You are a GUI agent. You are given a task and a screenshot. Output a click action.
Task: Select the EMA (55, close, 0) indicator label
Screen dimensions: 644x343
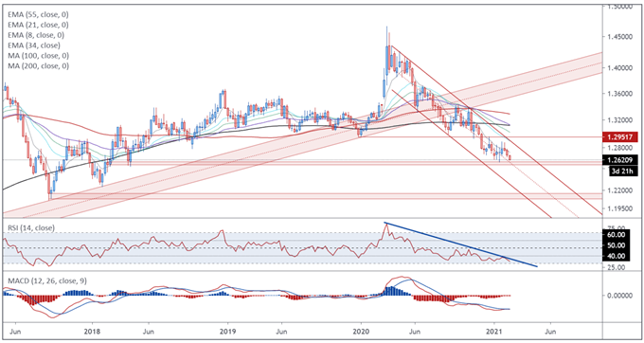point(38,14)
